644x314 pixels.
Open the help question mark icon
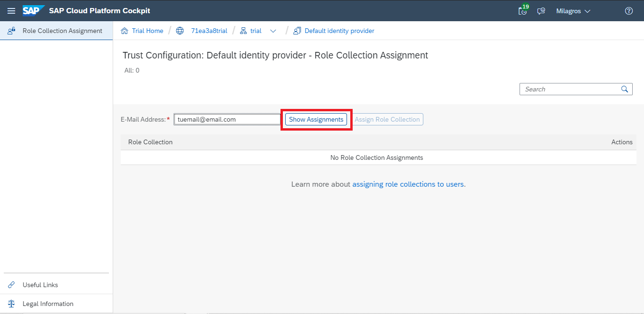pyautogui.click(x=628, y=11)
